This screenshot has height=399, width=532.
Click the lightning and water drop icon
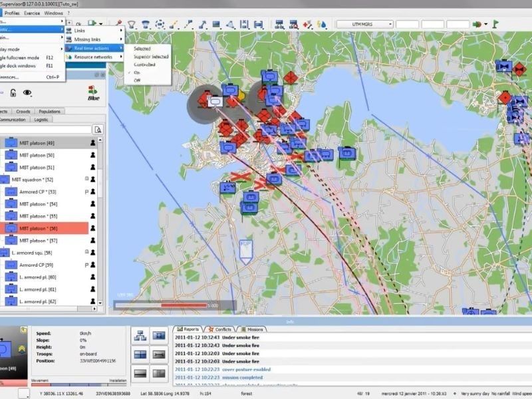tap(322, 25)
